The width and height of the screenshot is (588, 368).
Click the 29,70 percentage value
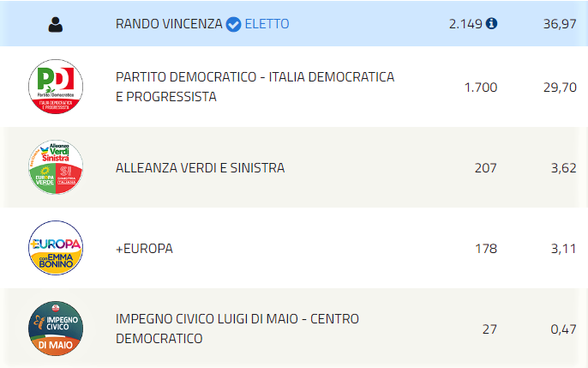coord(560,87)
